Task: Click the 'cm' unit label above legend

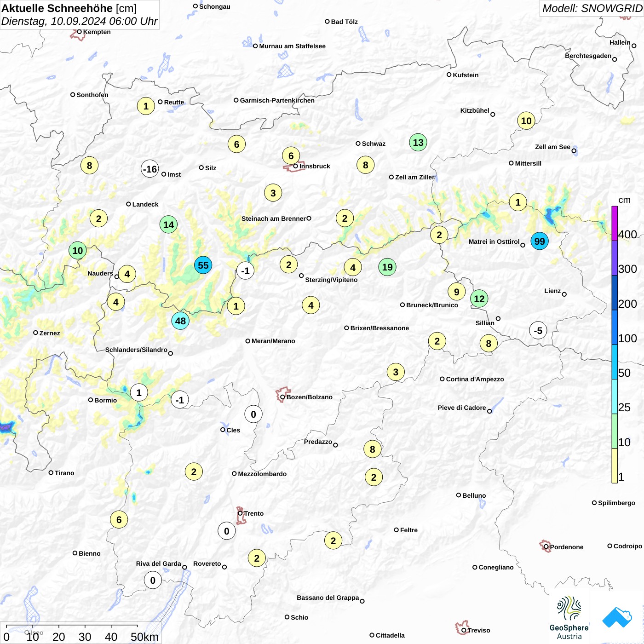Action: tap(624, 200)
